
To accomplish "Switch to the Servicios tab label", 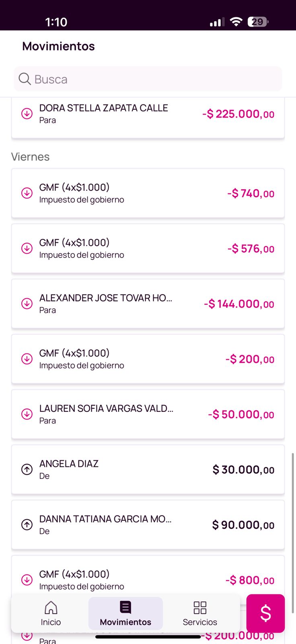I will click(x=200, y=622).
